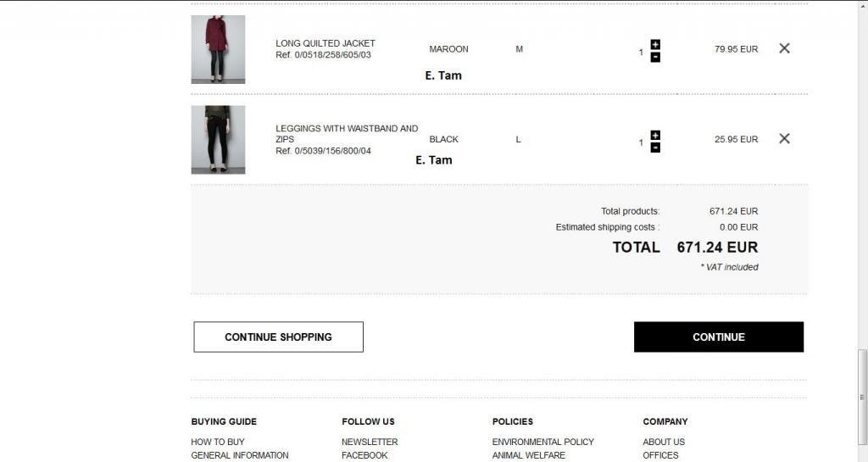Screen dimensions: 868x462
Task: Open the black leggings product thumbnail
Action: pos(218,140)
